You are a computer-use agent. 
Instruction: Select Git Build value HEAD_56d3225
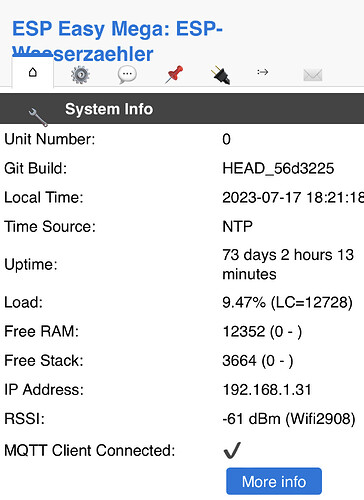tap(278, 168)
